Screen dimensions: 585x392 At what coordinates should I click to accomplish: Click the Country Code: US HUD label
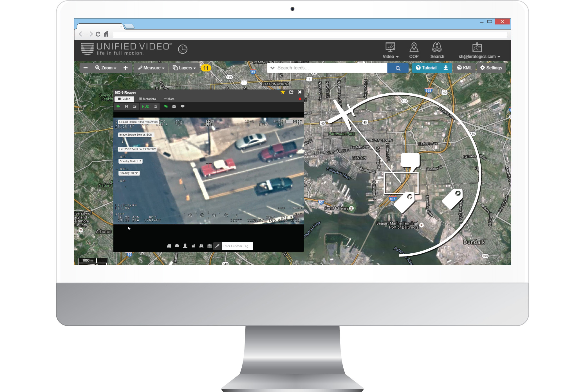point(130,161)
